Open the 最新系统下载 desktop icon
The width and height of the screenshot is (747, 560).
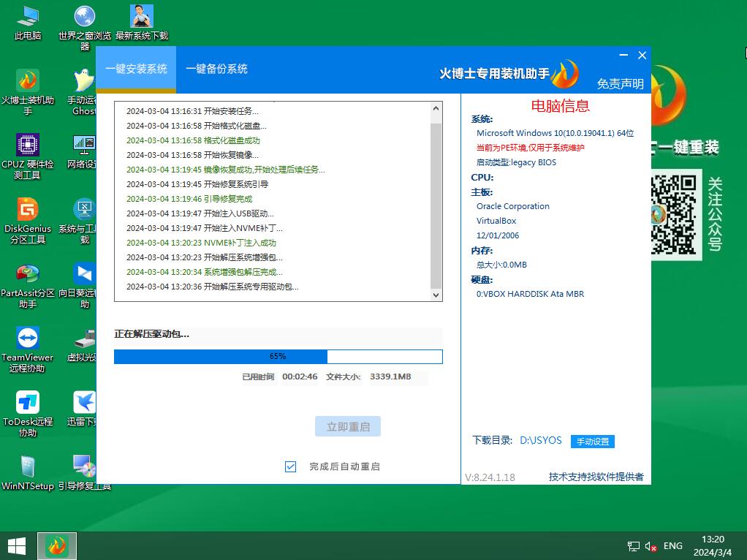pyautogui.click(x=142, y=23)
